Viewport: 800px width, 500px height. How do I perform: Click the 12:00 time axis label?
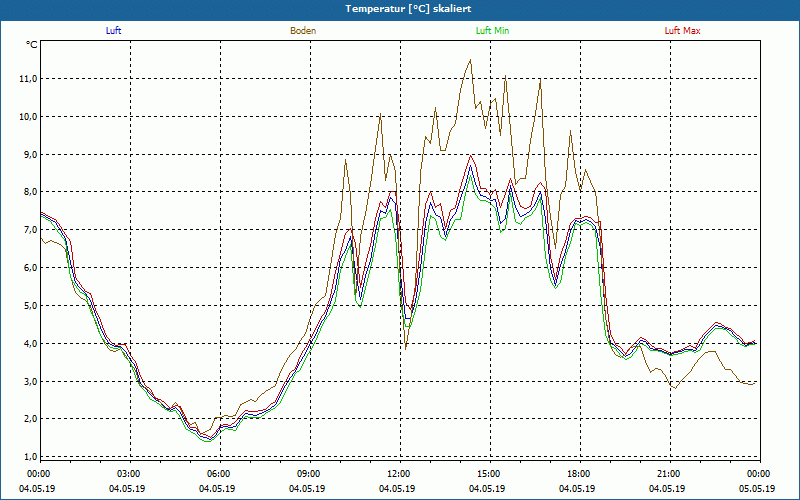point(400,474)
